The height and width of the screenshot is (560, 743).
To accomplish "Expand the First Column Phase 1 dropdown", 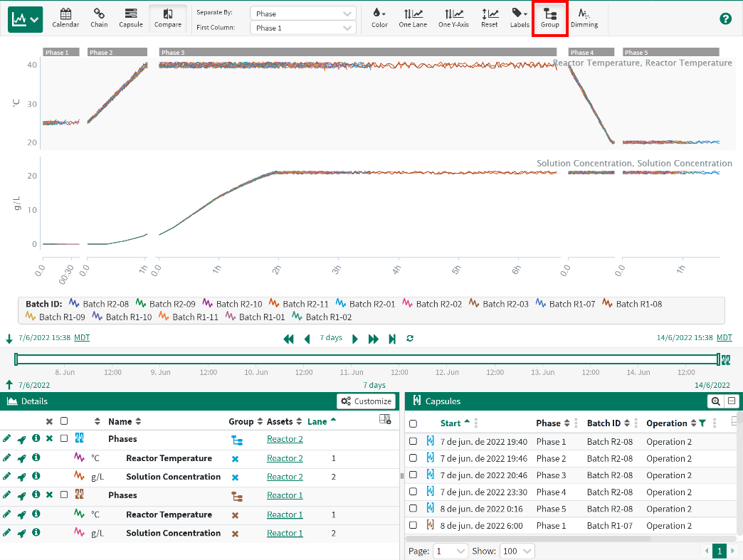I will coord(304,28).
